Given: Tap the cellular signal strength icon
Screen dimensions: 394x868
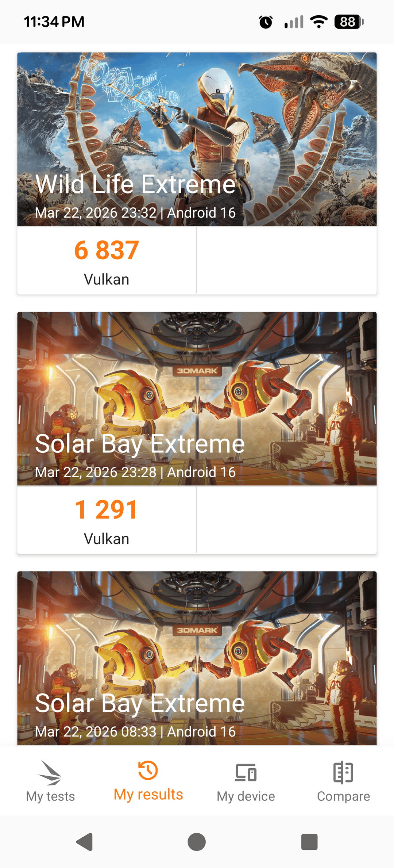Looking at the screenshot, I should 294,22.
